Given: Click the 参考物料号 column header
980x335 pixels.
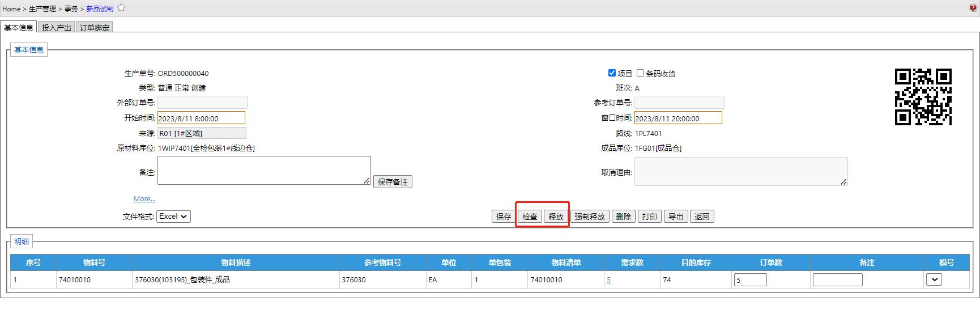Looking at the screenshot, I should pos(382,262).
